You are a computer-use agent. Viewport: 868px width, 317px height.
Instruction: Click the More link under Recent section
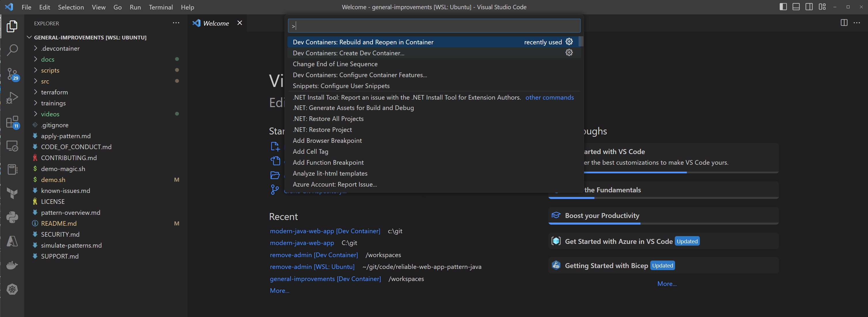pos(279,290)
